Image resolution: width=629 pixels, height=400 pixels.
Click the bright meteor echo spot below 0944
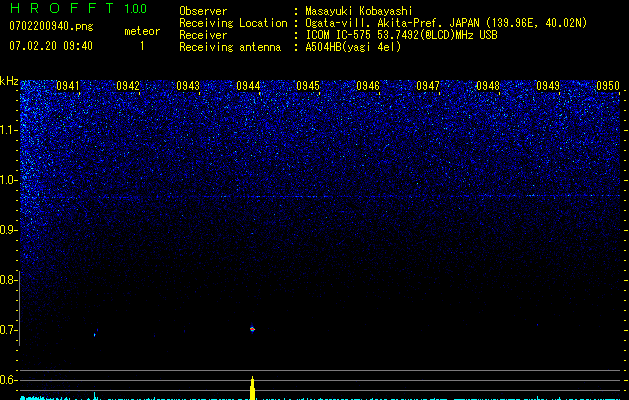pyautogui.click(x=252, y=328)
